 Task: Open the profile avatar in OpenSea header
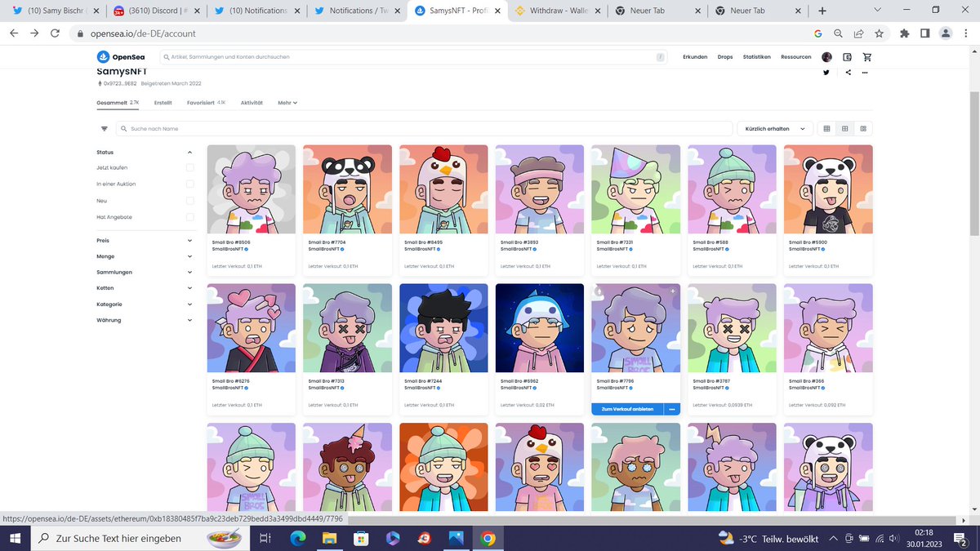[x=826, y=57]
